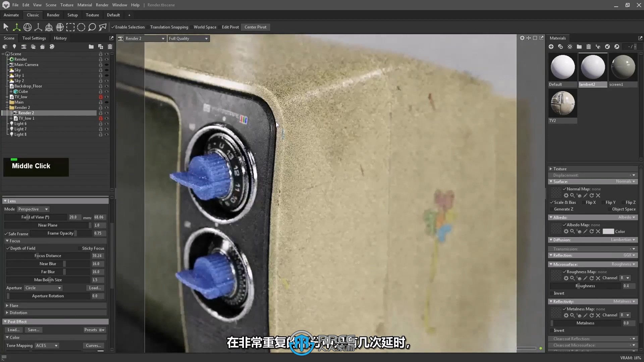The image size is (644, 362).
Task: Expand the Texture section in Materials
Action: (x=551, y=169)
